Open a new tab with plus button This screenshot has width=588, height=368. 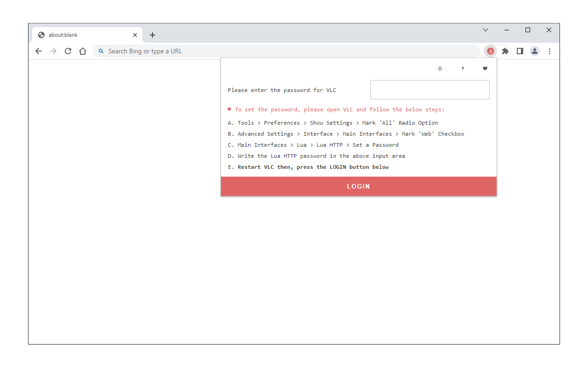pos(153,35)
